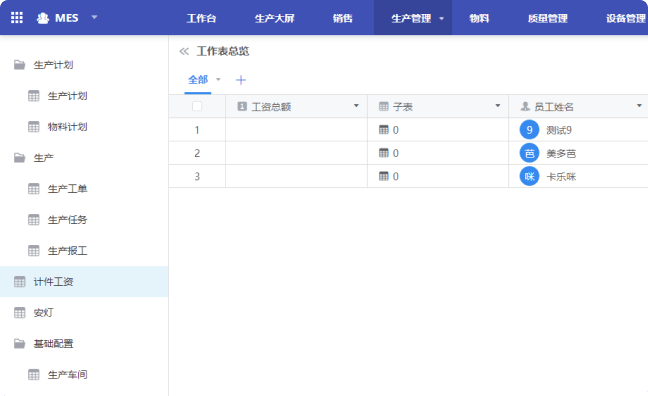Click the avatar for 测试9
The height and width of the screenshot is (396, 648).
[529, 130]
